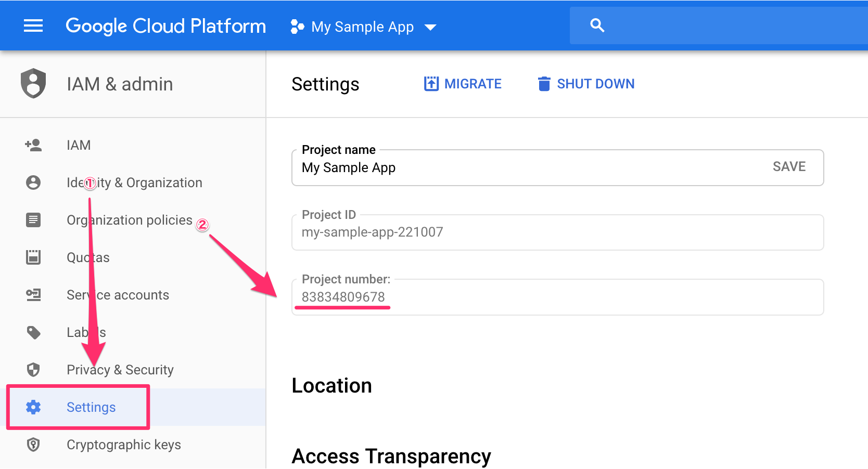Open the IAM menu item

click(133, 145)
